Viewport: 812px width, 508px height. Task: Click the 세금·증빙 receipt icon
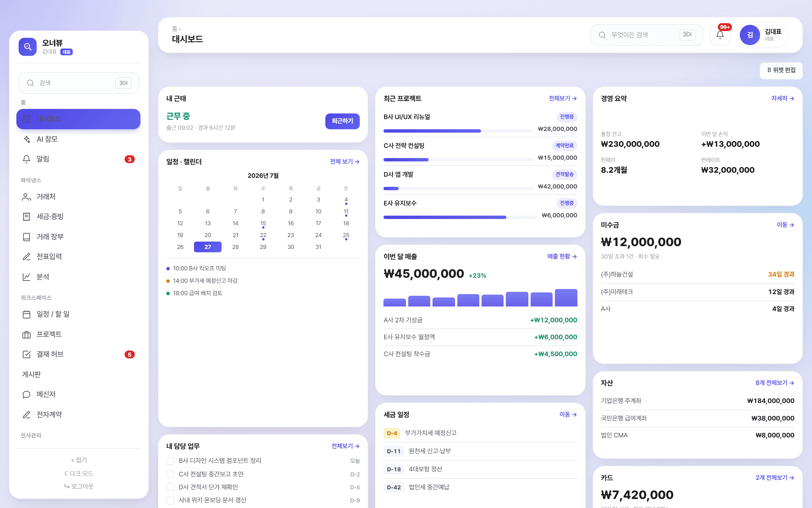click(x=27, y=217)
